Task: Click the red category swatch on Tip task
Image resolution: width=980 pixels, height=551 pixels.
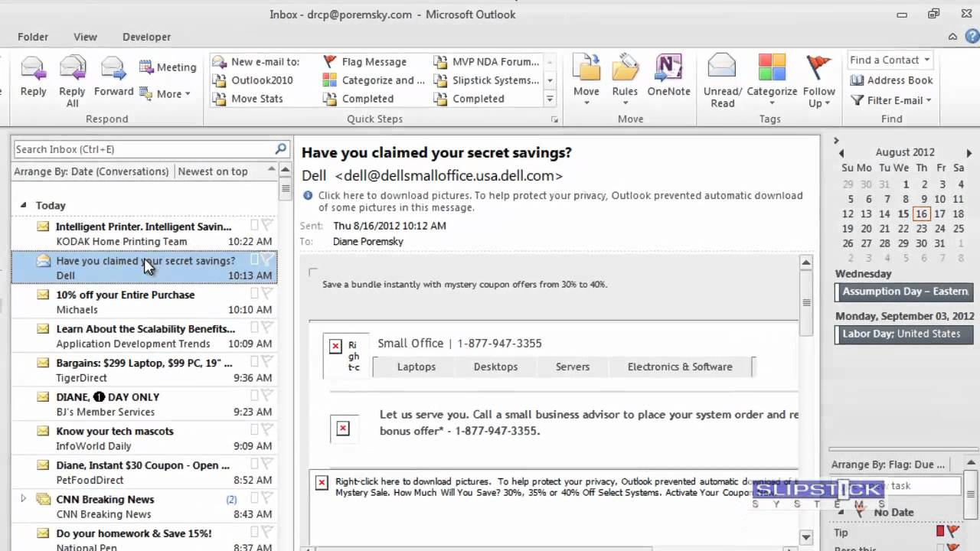Action: 941,531
